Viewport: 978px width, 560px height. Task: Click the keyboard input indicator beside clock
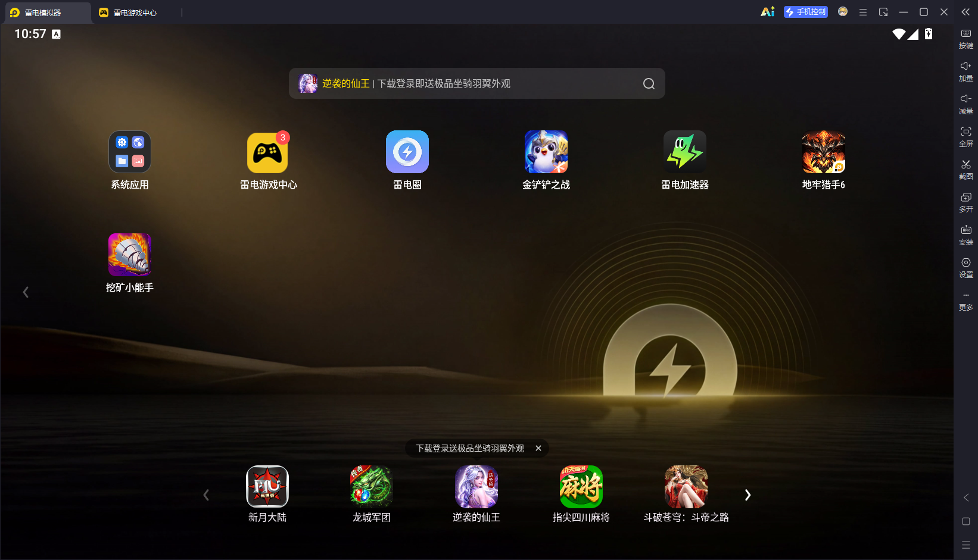tap(56, 34)
